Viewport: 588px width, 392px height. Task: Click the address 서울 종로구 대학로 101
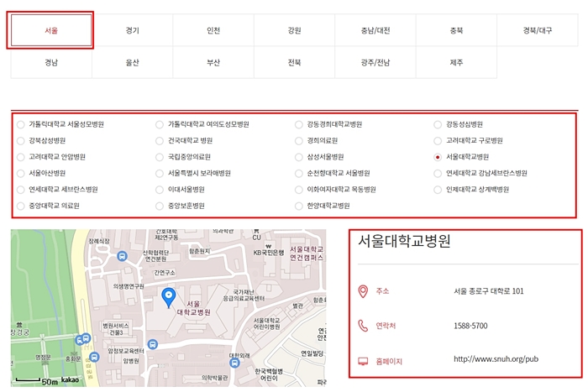pos(489,291)
